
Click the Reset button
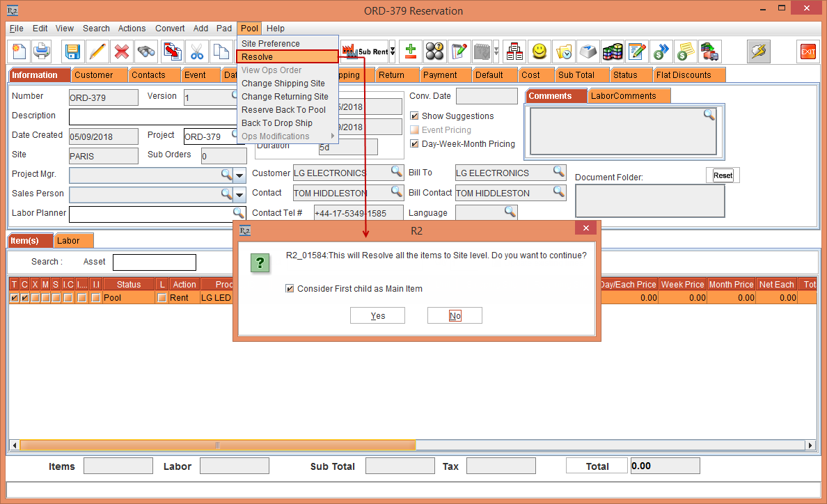tap(723, 175)
